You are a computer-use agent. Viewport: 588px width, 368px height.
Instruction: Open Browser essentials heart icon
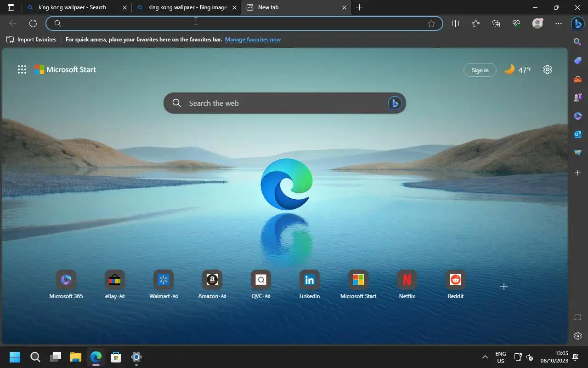click(x=516, y=23)
